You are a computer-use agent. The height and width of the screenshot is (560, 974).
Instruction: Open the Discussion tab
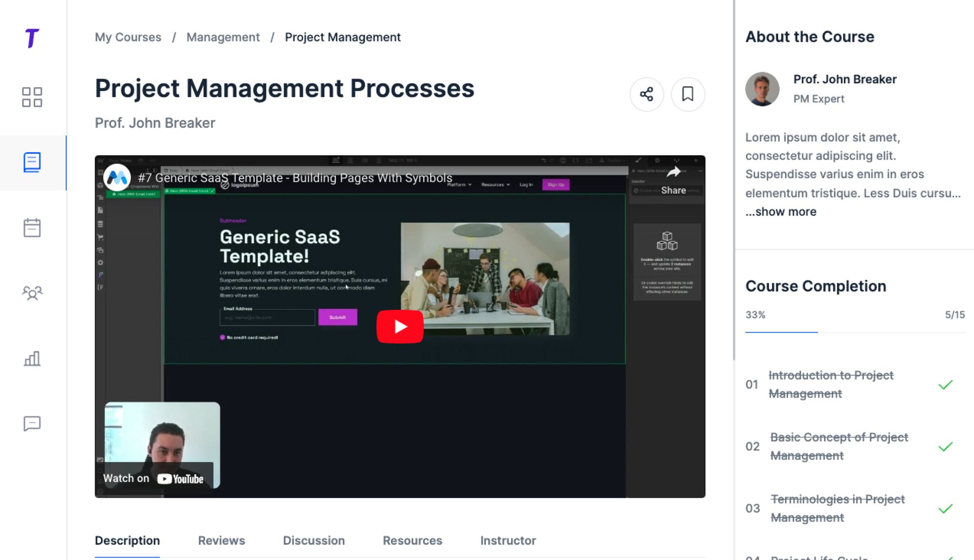[x=314, y=541]
